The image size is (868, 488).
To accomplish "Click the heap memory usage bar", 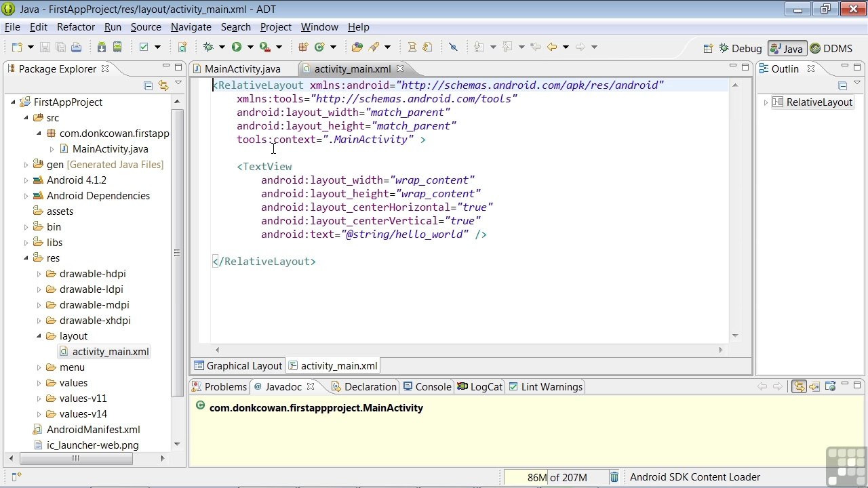I will pyautogui.click(x=555, y=477).
